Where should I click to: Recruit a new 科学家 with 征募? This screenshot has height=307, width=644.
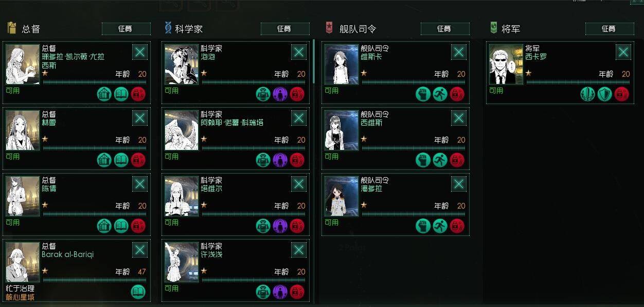[x=285, y=29]
